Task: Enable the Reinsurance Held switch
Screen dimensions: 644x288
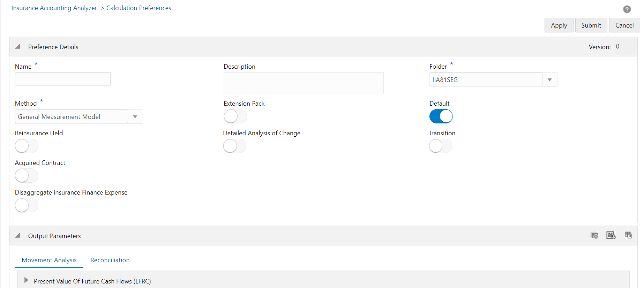Action: click(27, 146)
